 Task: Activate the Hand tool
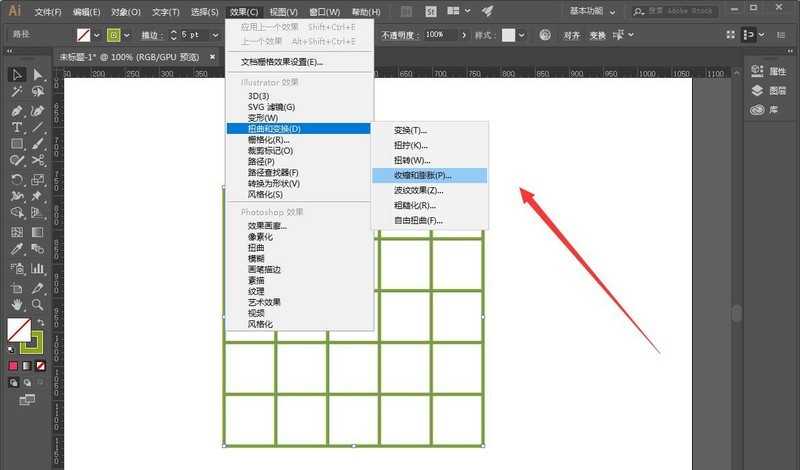pos(17,305)
